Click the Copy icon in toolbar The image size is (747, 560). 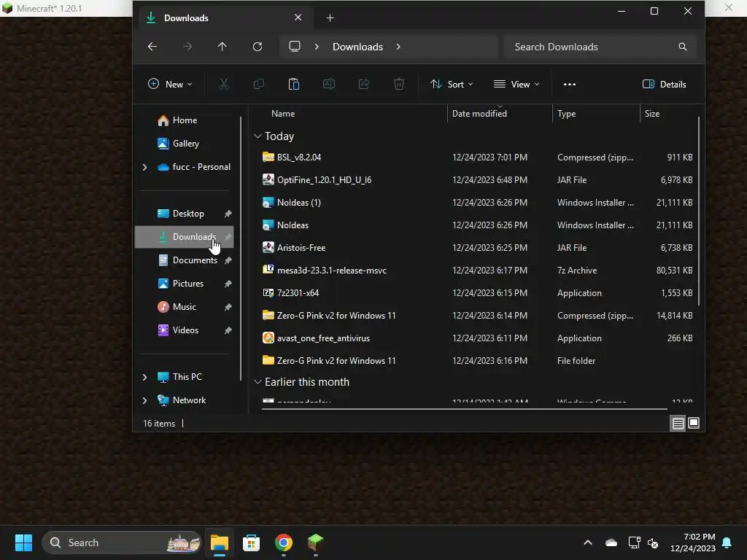tap(259, 85)
